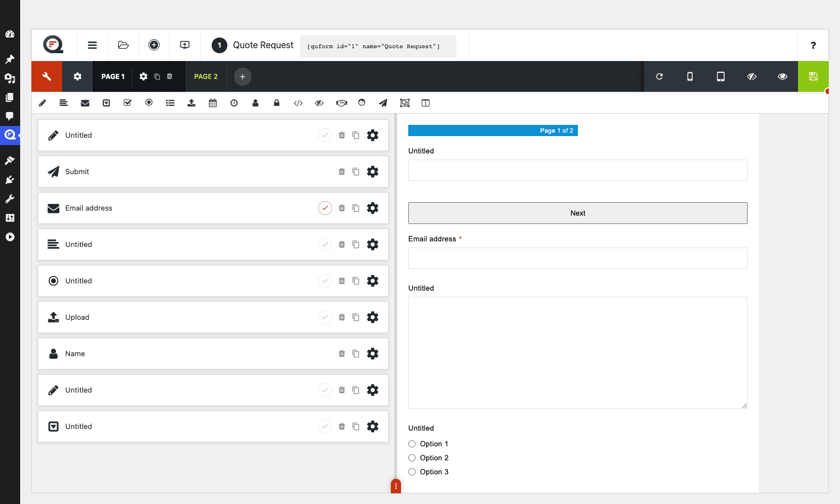Switch preview to phone view

click(690, 77)
